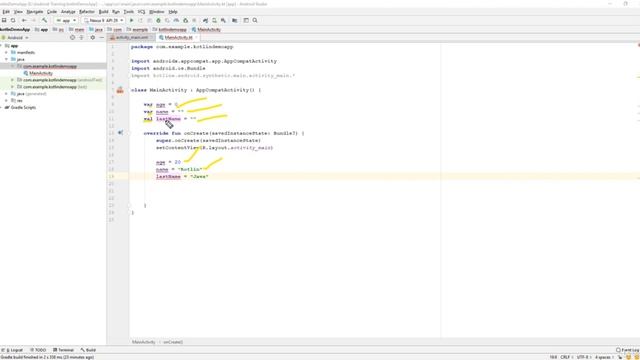The height and width of the screenshot is (360, 640).
Task: Open the Analyze menu
Action: point(68,12)
